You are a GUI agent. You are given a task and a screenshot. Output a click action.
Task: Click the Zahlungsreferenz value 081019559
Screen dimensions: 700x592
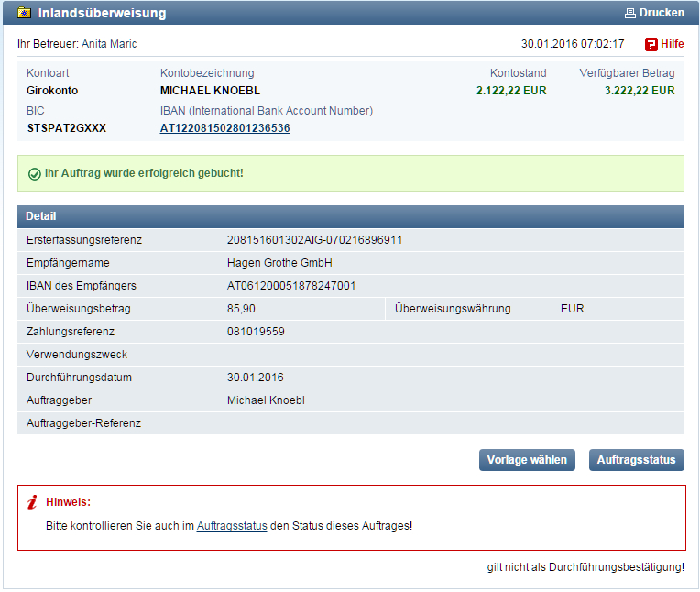pos(256,332)
